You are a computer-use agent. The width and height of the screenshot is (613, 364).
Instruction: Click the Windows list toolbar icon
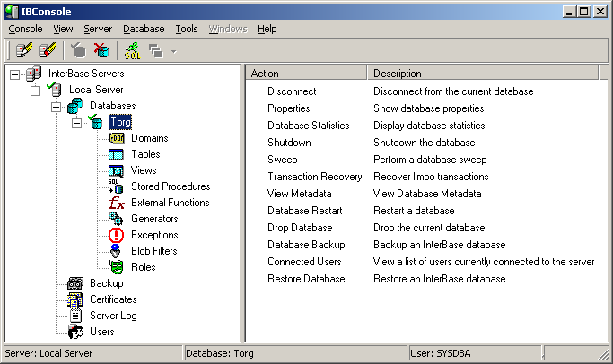[156, 51]
